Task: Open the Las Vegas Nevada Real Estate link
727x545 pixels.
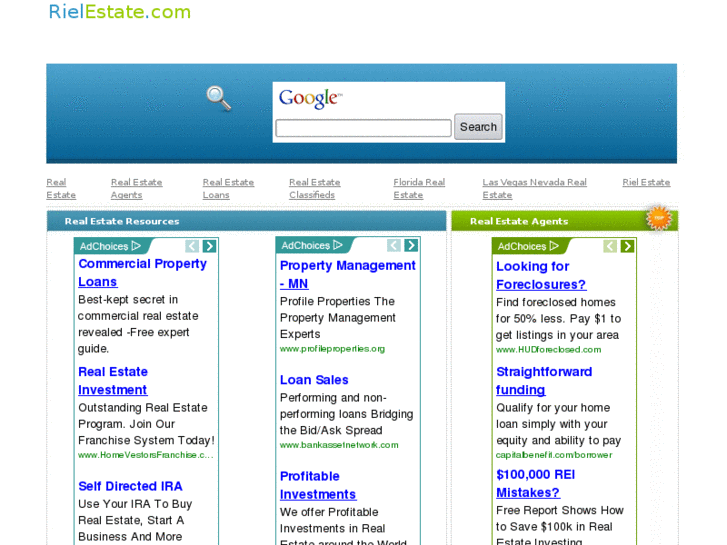Action: click(x=534, y=188)
